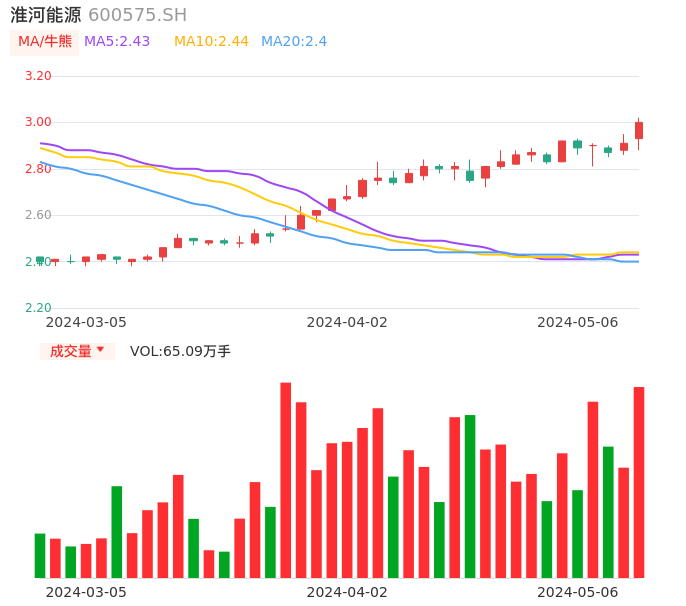Screen dimensions: 686x606
Task: Click the 2024-04-02 date on volume chart
Action: pyautogui.click(x=347, y=592)
